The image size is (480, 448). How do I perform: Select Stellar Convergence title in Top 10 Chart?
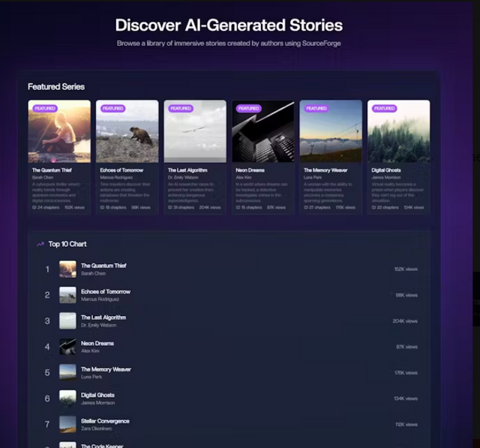pos(105,421)
